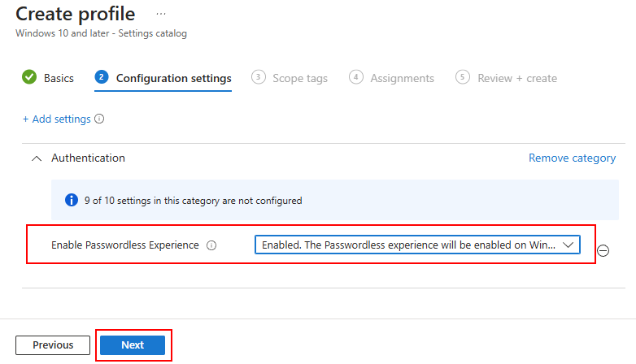Click the + Add settings link
636x364 pixels.
(57, 119)
